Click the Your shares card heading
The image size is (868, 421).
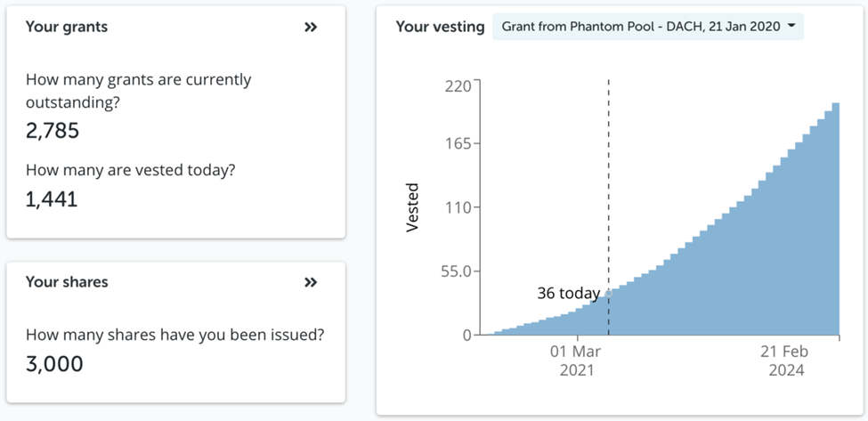(67, 282)
